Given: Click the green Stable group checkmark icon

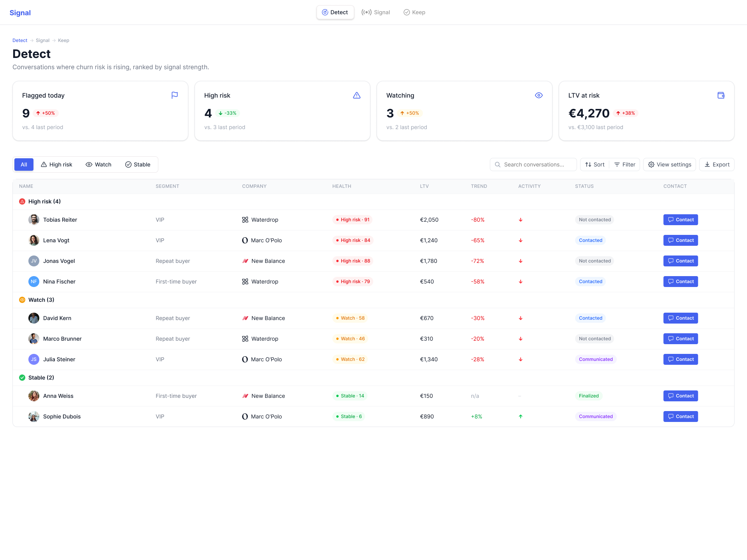Looking at the screenshot, I should point(22,378).
